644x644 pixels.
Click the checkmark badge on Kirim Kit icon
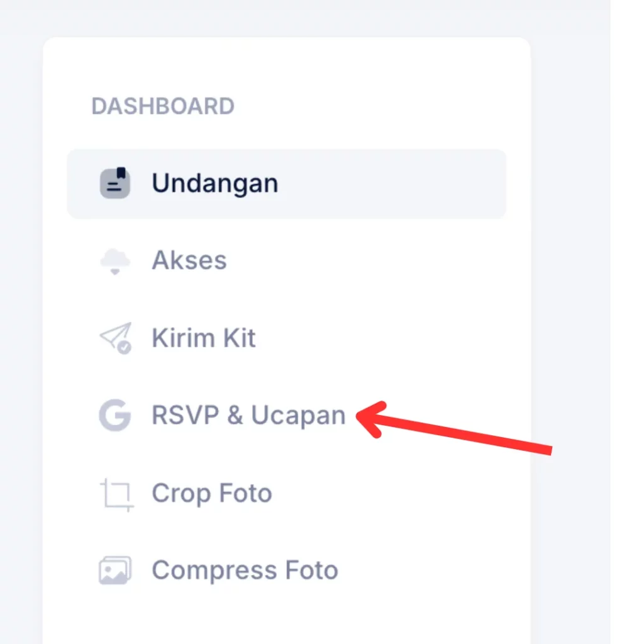[x=124, y=347]
